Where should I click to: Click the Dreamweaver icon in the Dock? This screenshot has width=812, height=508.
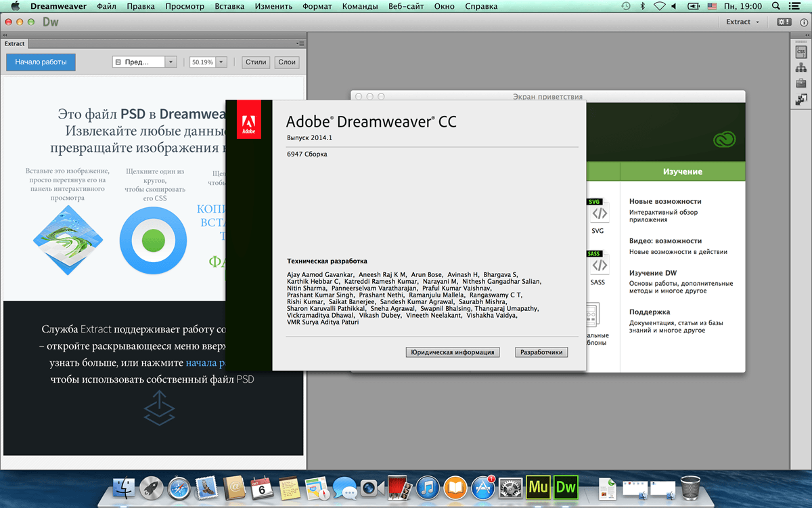pos(566,486)
